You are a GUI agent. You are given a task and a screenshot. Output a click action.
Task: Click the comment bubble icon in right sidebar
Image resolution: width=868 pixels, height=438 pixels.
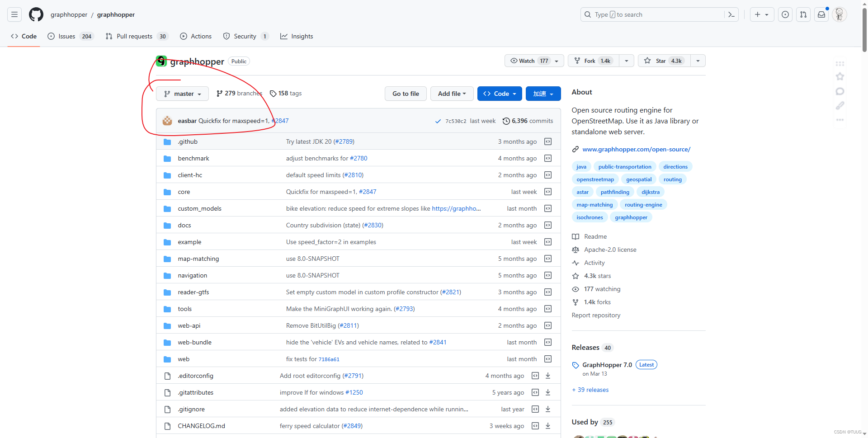840,91
